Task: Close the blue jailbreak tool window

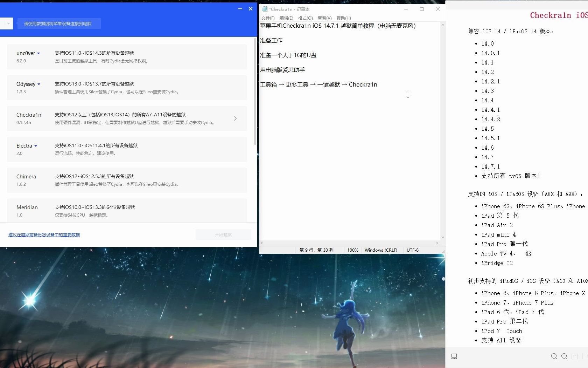Action: [251, 9]
